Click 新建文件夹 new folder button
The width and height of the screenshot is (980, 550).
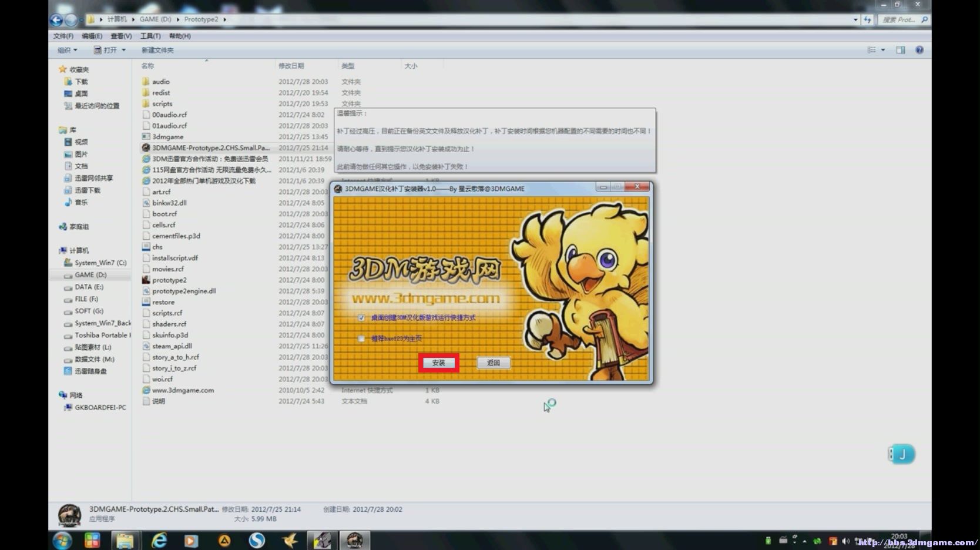[x=157, y=50]
